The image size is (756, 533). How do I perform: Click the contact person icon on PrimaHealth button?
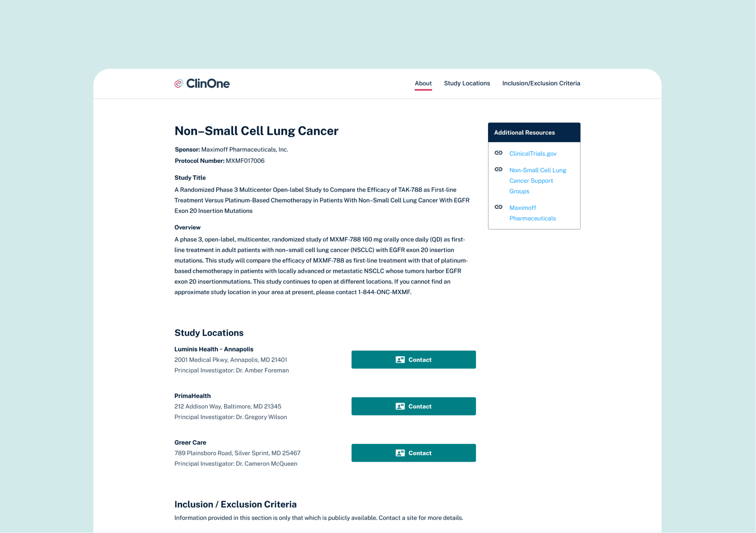click(x=400, y=406)
